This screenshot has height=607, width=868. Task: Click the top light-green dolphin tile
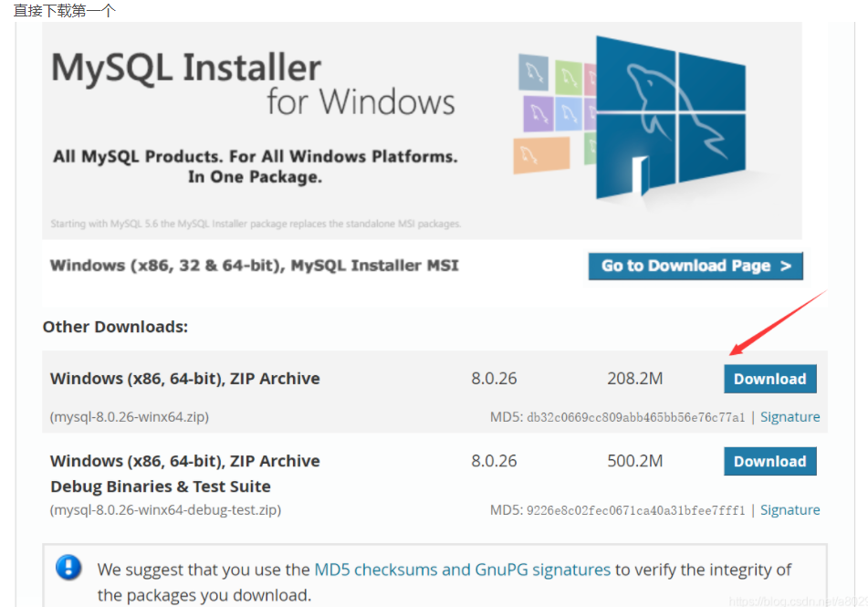(x=569, y=75)
